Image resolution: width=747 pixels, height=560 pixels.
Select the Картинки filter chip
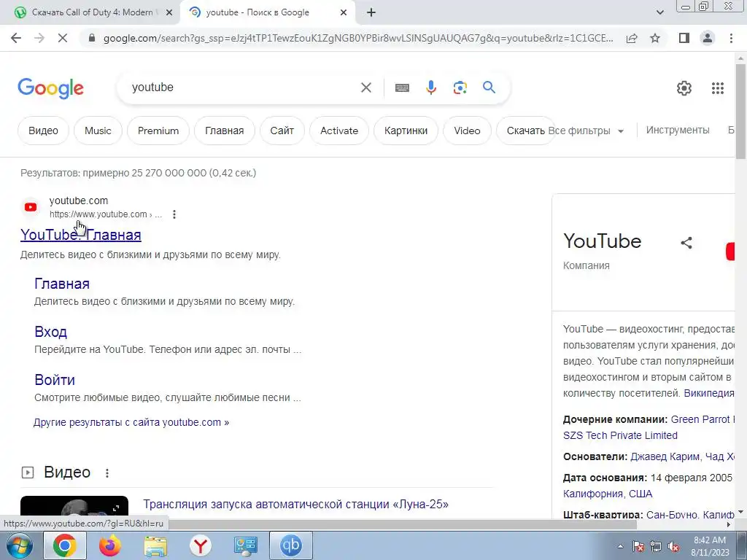(x=406, y=131)
